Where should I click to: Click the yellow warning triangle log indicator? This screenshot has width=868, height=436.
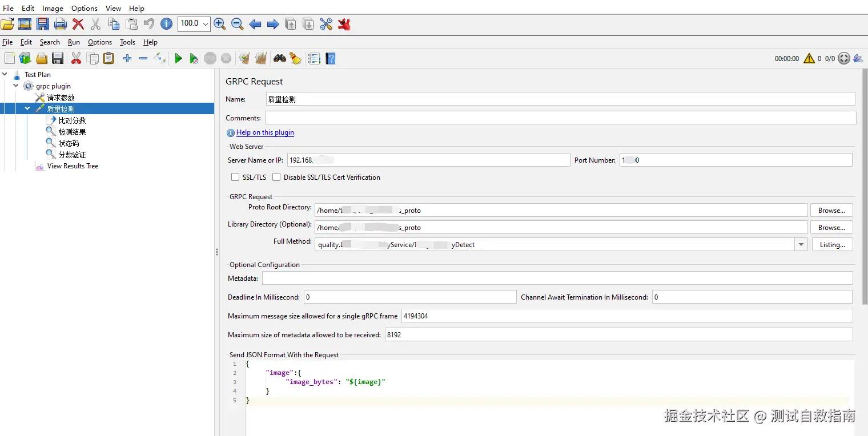[809, 58]
